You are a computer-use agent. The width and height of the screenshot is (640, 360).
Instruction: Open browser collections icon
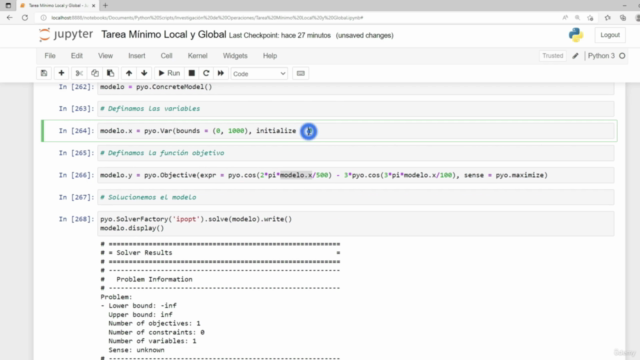[x=623, y=18]
